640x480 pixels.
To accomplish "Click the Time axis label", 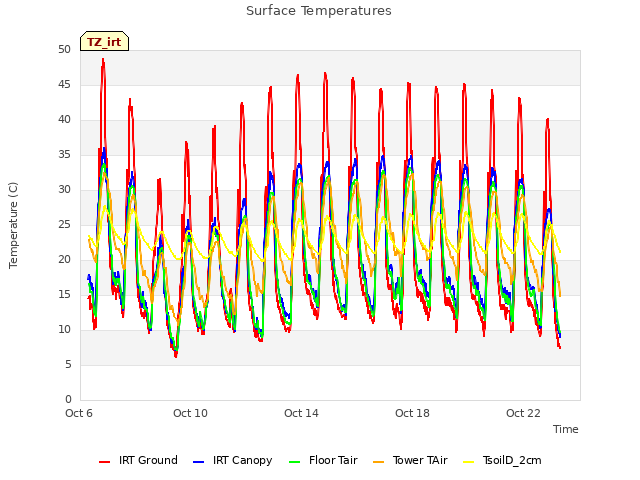I will point(566,429).
